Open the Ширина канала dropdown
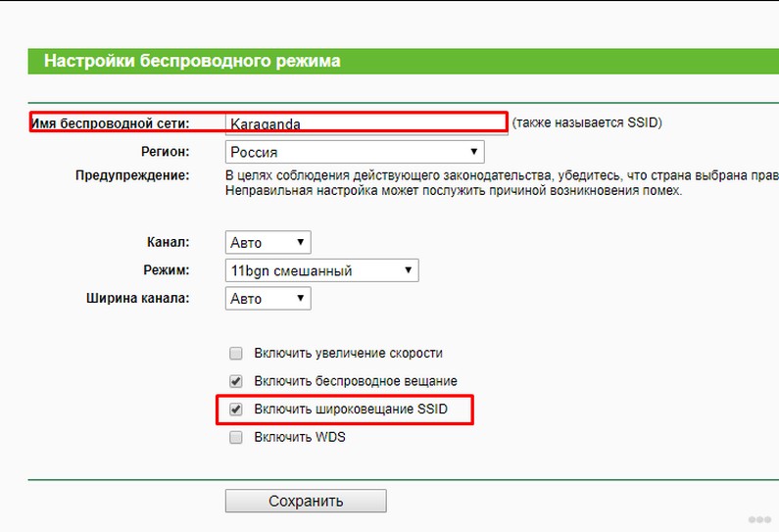779x532 pixels. pyautogui.click(x=268, y=298)
